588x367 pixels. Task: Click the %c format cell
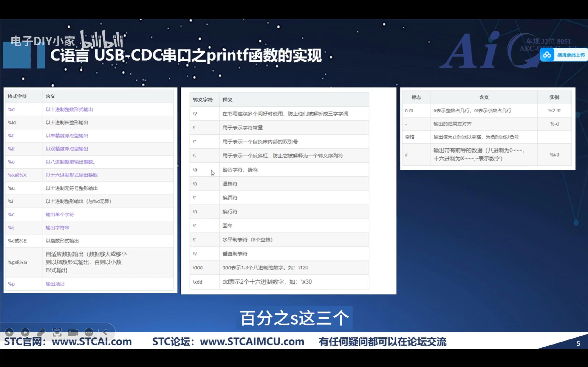[x=24, y=214]
